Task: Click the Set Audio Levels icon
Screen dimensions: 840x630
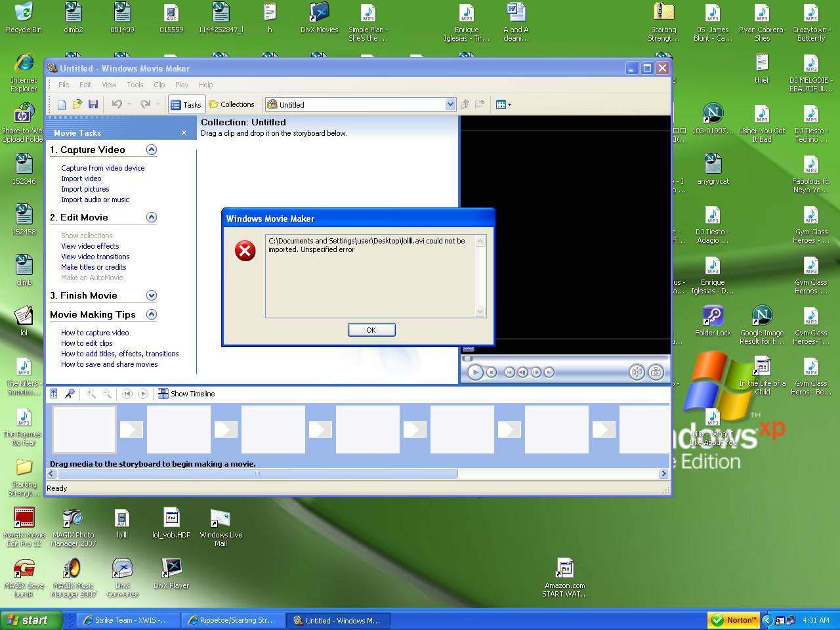Action: (x=54, y=394)
